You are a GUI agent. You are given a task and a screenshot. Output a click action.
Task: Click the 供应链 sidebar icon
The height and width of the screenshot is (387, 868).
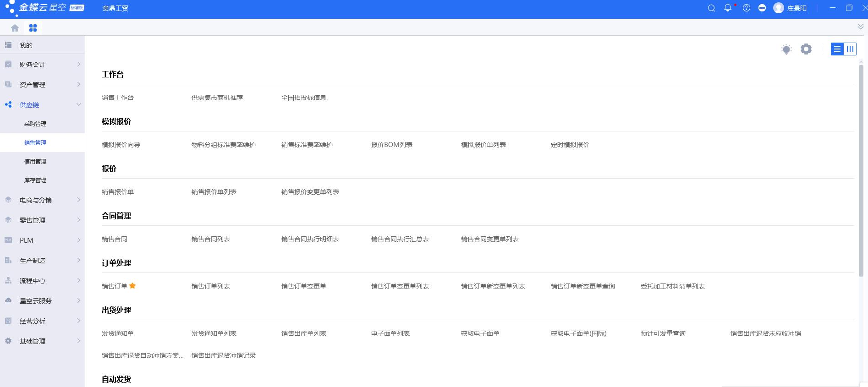pyautogui.click(x=8, y=104)
